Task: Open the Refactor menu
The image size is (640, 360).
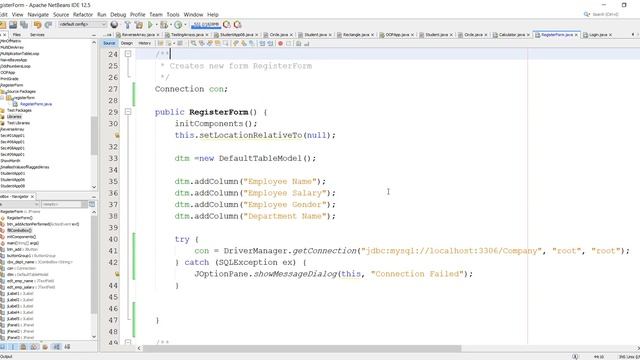Action: coord(83,14)
